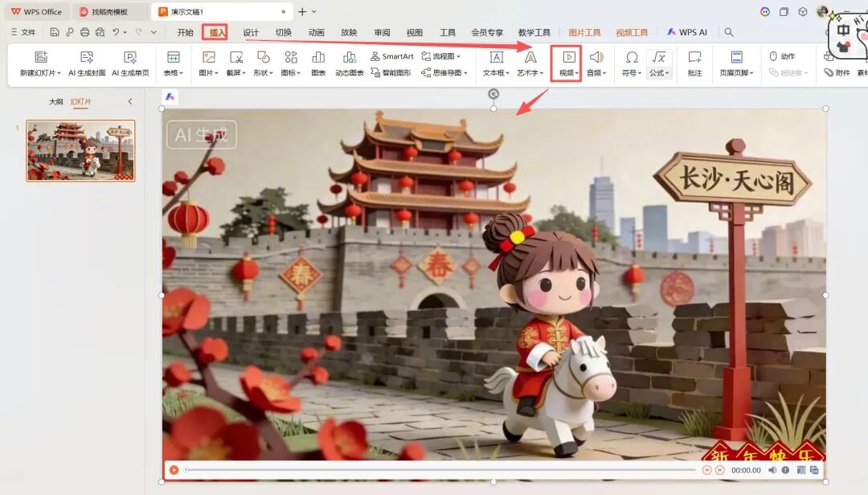Switch to 大纲 outline view
868x495 pixels.
tap(55, 102)
